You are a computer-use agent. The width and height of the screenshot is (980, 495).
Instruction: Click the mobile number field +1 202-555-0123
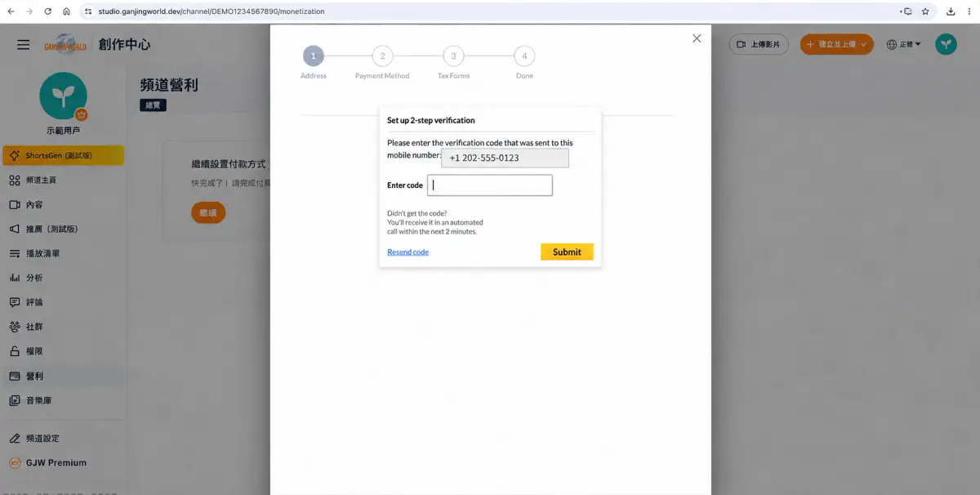coord(505,158)
